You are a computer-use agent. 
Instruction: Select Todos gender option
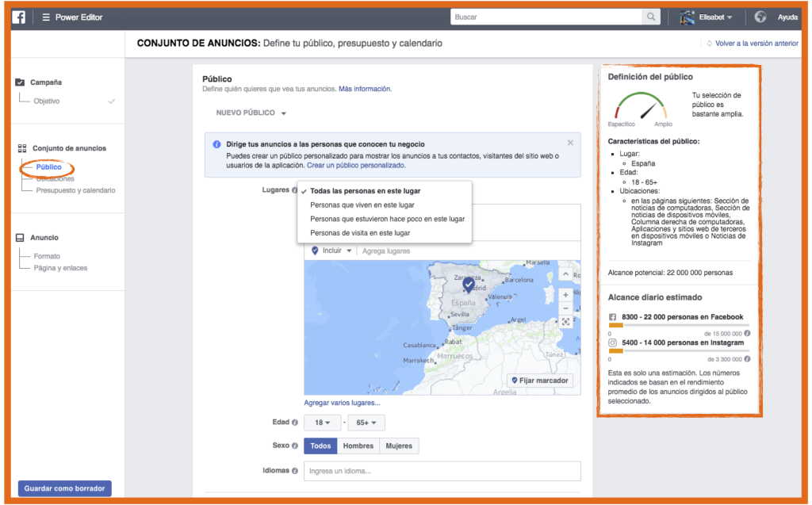tap(320, 446)
